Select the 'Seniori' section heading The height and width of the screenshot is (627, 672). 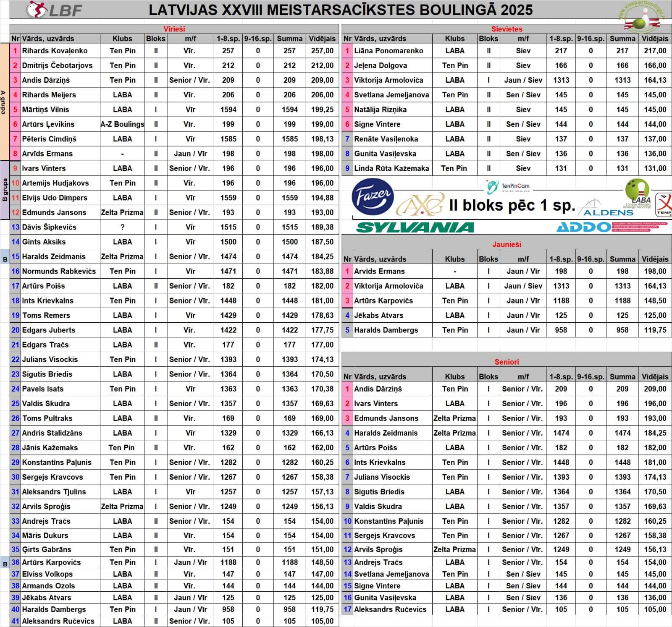[x=507, y=362]
